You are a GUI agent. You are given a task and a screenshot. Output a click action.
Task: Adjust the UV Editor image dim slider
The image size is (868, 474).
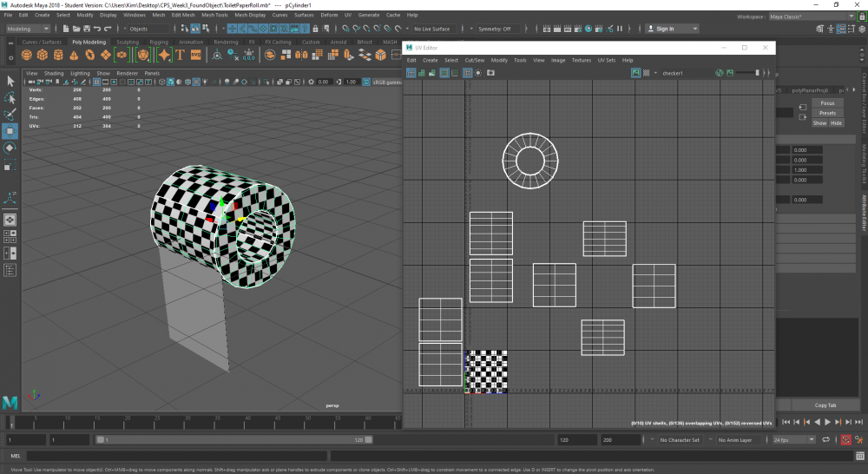[x=749, y=73]
